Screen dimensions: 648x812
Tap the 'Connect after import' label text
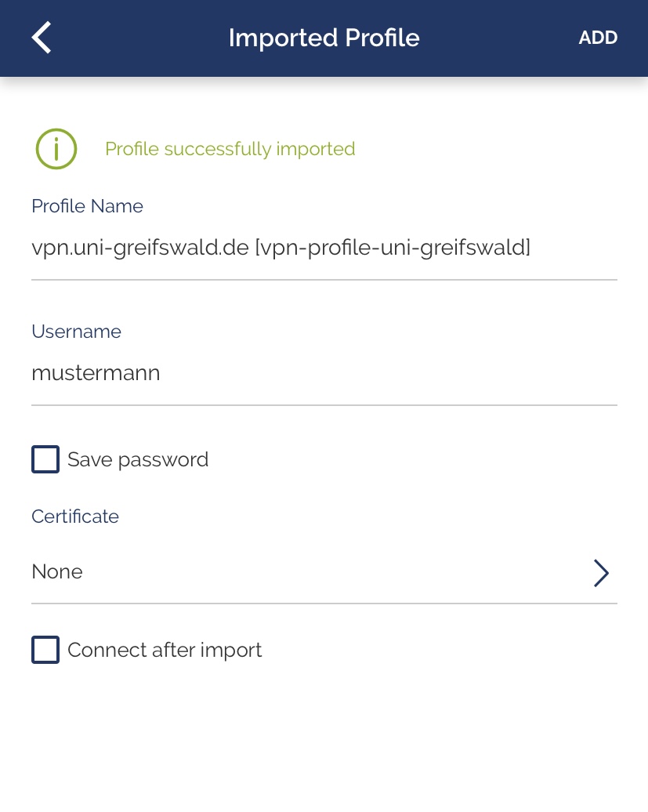coord(165,650)
